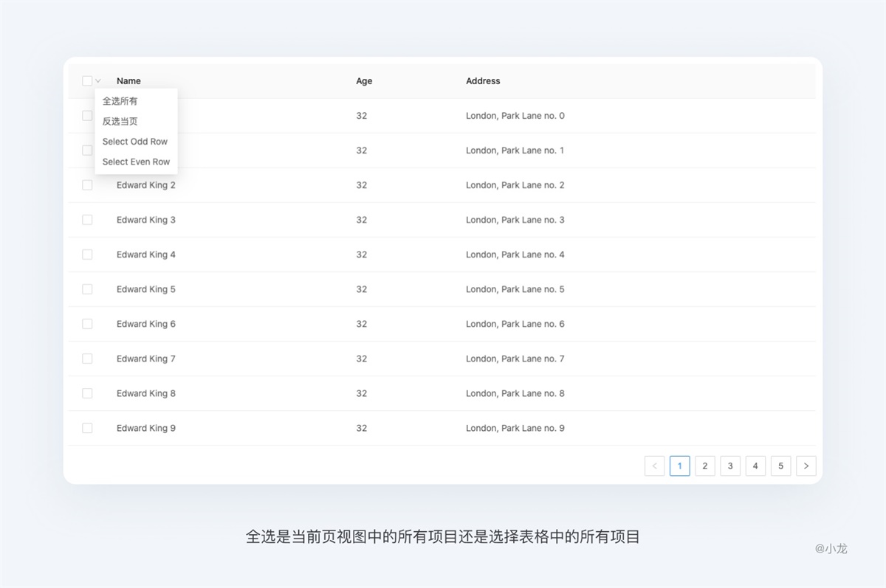886x588 pixels.
Task: Click address London, Park Lane no. 1
Action: point(515,151)
